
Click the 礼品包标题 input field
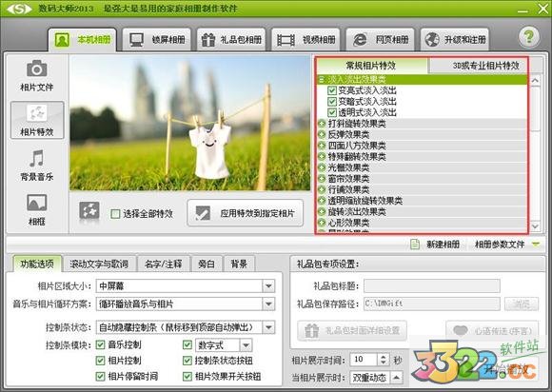tap(432, 285)
